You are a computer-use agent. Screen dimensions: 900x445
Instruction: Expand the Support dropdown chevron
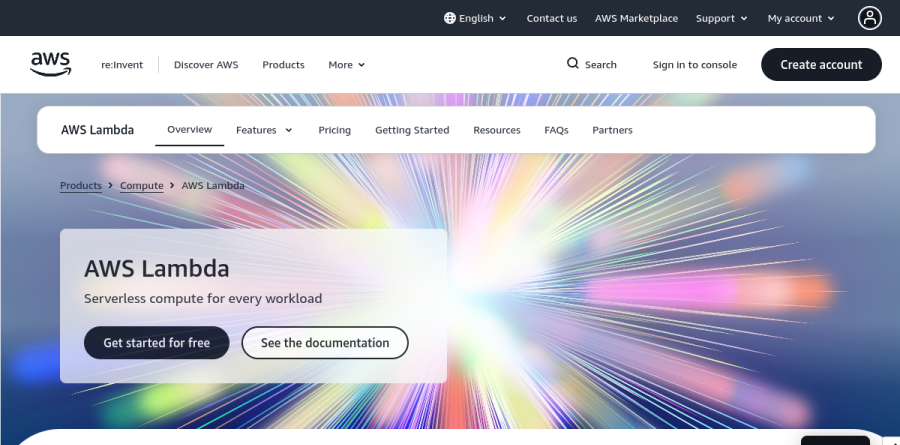[x=744, y=18]
